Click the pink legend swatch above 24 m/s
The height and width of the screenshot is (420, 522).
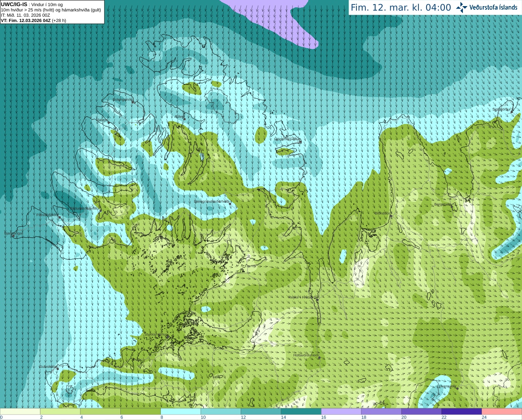502,411
